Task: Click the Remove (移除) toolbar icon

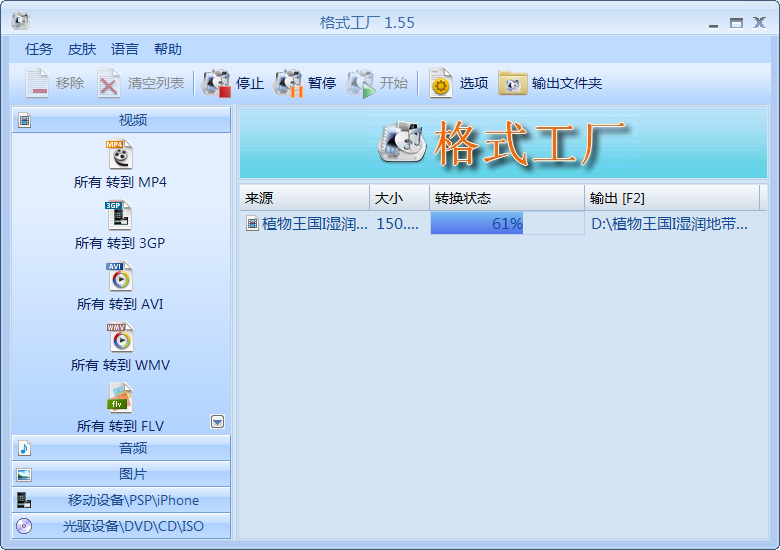Action: pos(37,83)
